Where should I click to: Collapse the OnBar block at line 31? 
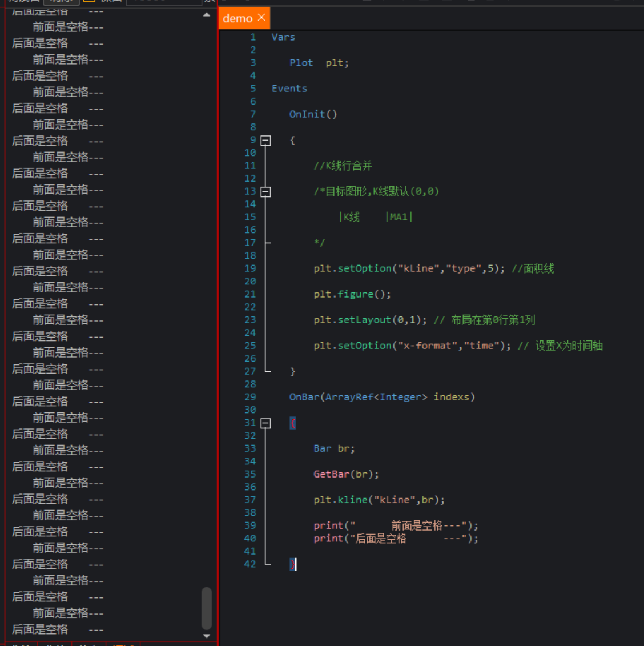(266, 423)
